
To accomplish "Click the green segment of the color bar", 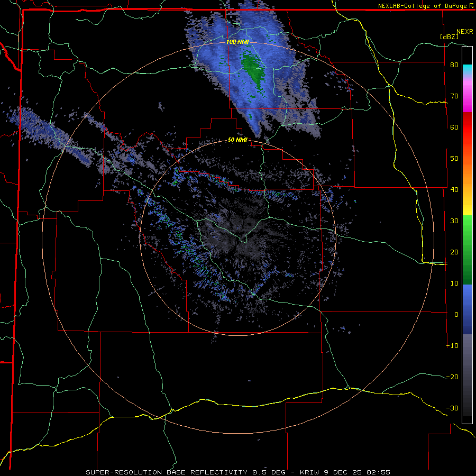I will pos(467,250).
